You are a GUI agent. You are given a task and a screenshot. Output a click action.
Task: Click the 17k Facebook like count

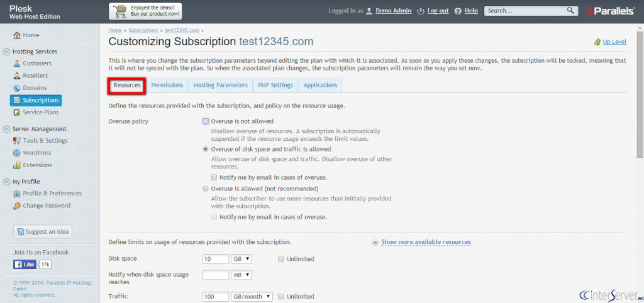pyautogui.click(x=45, y=265)
